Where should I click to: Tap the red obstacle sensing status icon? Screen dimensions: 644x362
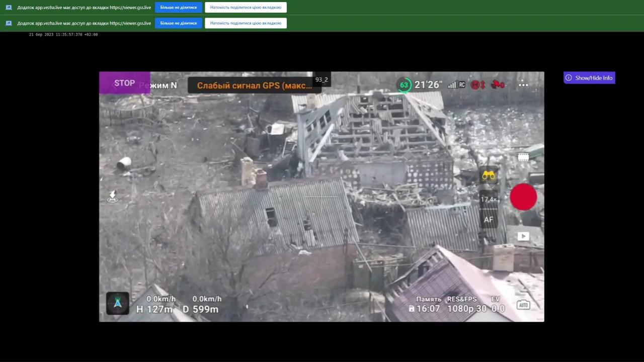pyautogui.click(x=478, y=85)
